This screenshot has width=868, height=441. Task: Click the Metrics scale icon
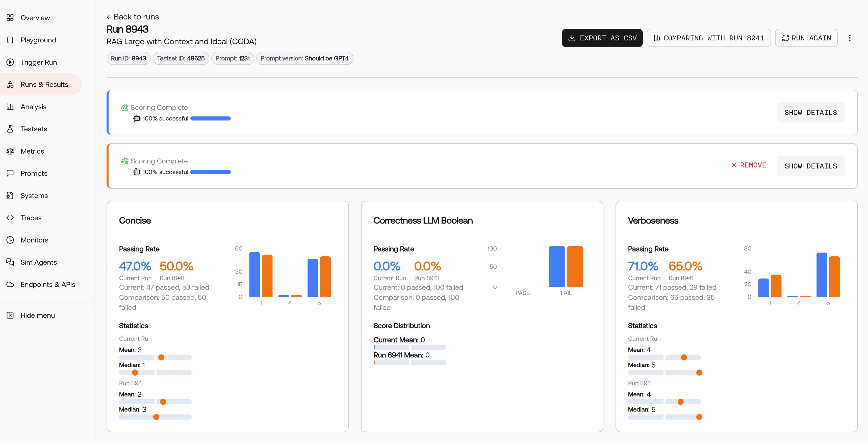coord(10,151)
